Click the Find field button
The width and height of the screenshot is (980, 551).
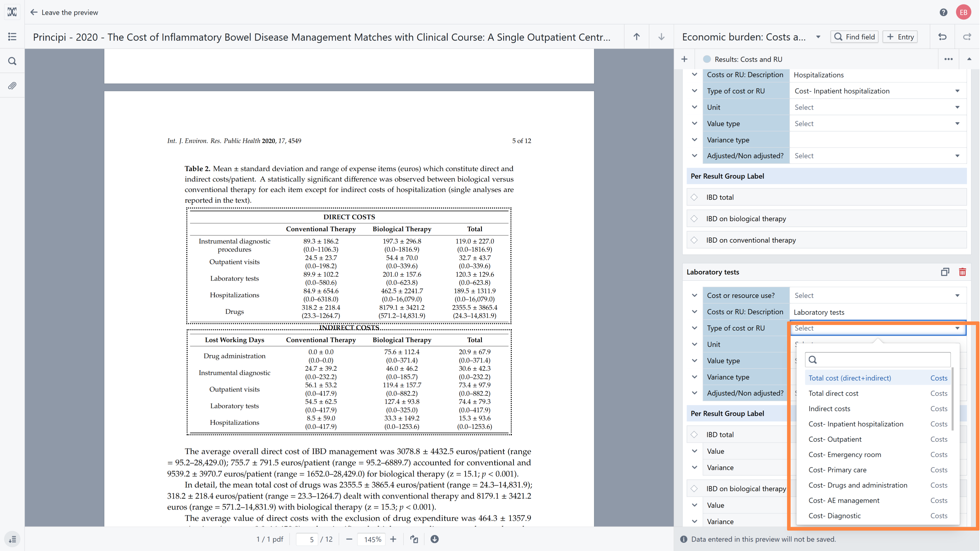pyautogui.click(x=854, y=37)
